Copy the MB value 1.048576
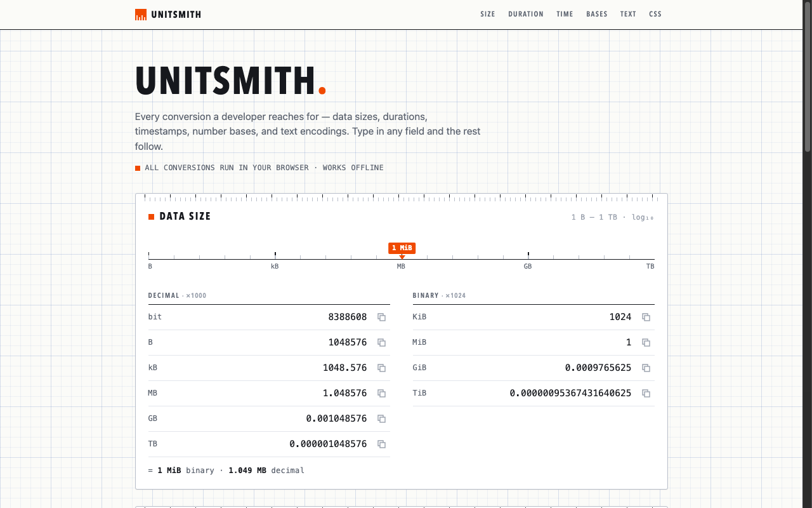Image resolution: width=812 pixels, height=508 pixels. 381,393
